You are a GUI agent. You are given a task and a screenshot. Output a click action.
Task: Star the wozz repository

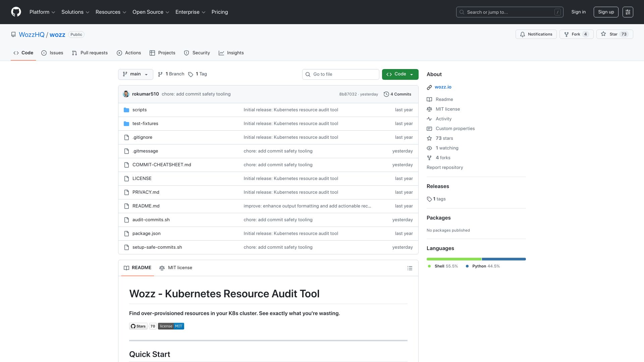click(x=614, y=34)
